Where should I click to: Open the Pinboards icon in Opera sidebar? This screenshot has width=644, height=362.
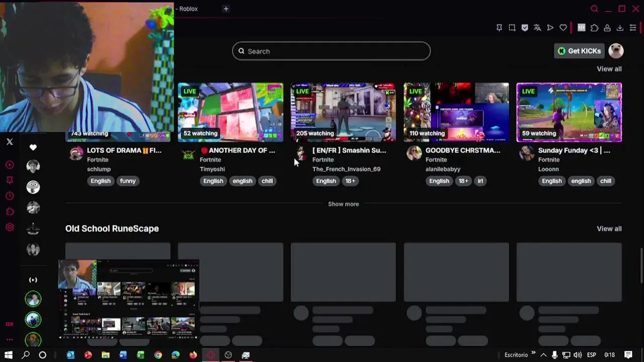(10, 180)
